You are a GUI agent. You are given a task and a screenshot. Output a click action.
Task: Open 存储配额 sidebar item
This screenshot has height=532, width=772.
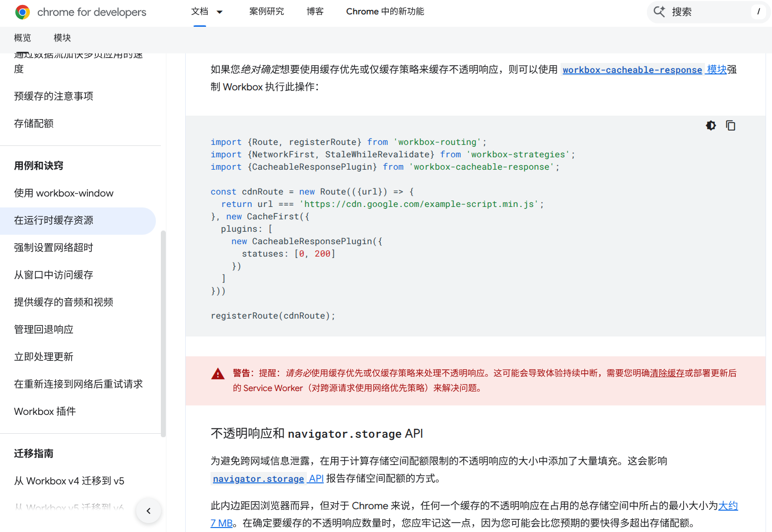click(x=34, y=124)
